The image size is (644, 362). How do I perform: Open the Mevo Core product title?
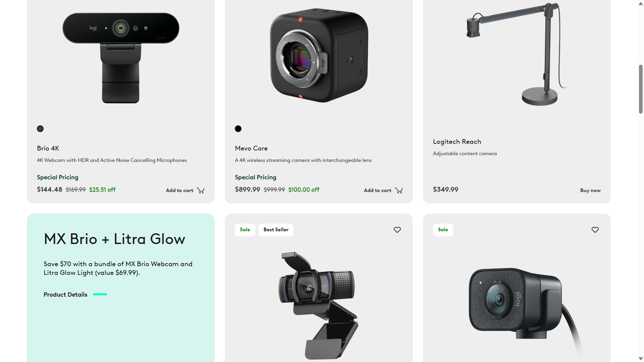click(x=251, y=148)
